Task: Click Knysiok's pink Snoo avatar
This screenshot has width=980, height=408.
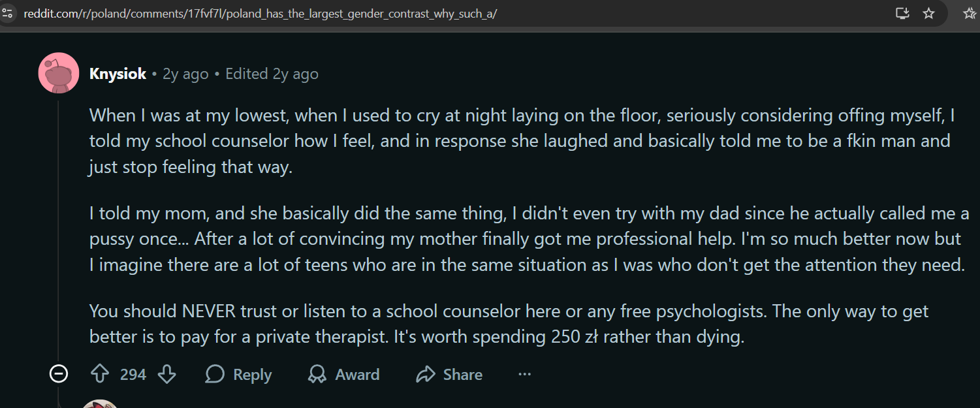Action: pos(59,72)
